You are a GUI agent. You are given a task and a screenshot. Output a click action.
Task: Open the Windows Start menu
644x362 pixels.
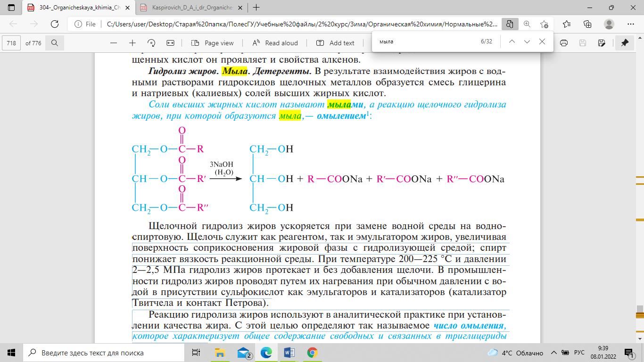pos(11,353)
